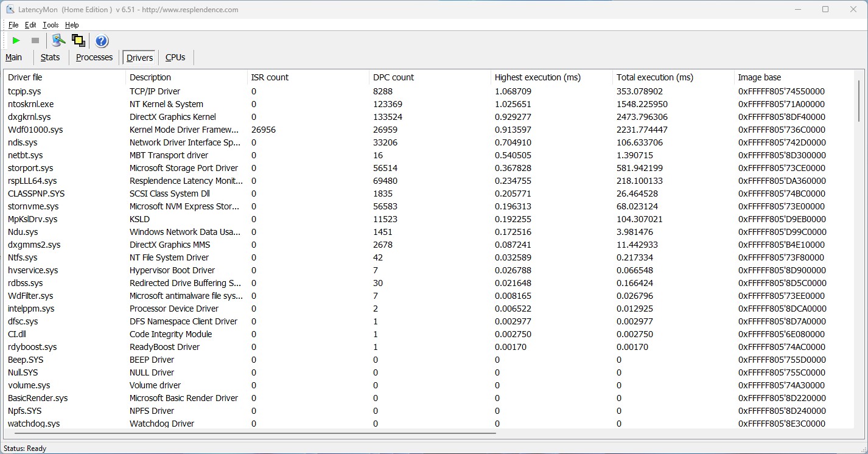Screen dimensions: 868x454
Task: Click the LatencyMon title bar app icon
Action: (10, 10)
